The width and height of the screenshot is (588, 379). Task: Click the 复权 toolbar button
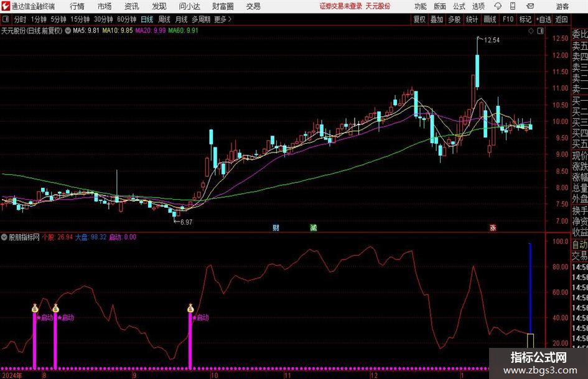(419, 19)
